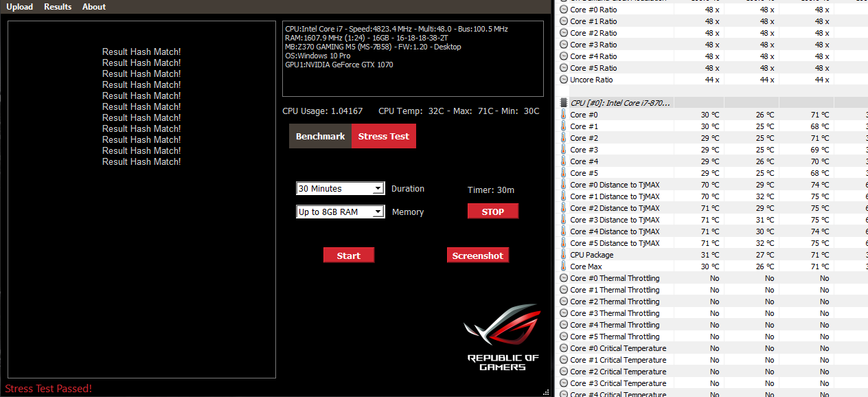Select the Core #4 Distance to TjMAX row label
Image resolution: width=868 pixels, height=397 pixels.
coord(615,231)
